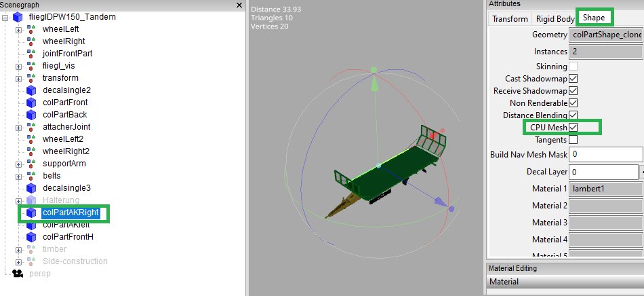Screen dimensions: 644x296
Task: Disable the CPU Mesh checkbox
Action: (573, 127)
